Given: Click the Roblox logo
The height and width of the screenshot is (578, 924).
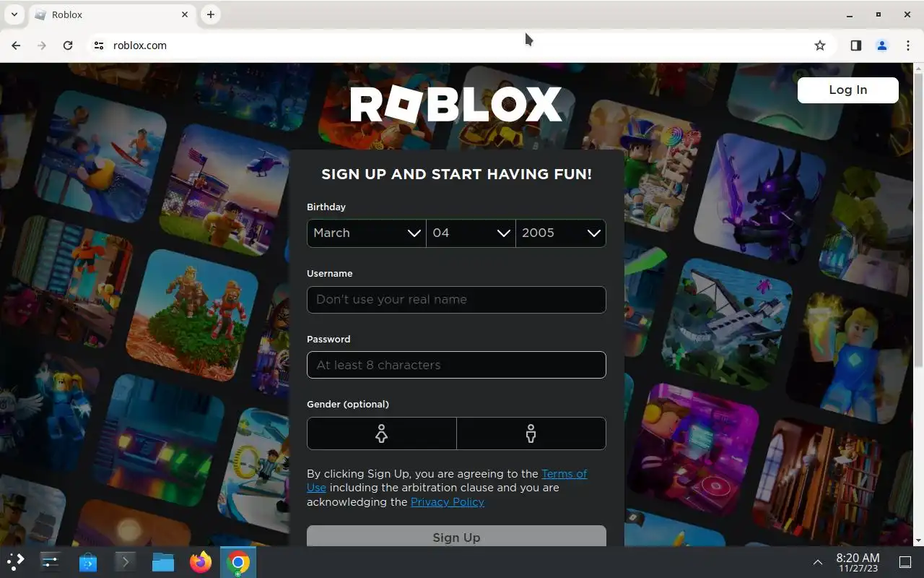Looking at the screenshot, I should tap(456, 105).
